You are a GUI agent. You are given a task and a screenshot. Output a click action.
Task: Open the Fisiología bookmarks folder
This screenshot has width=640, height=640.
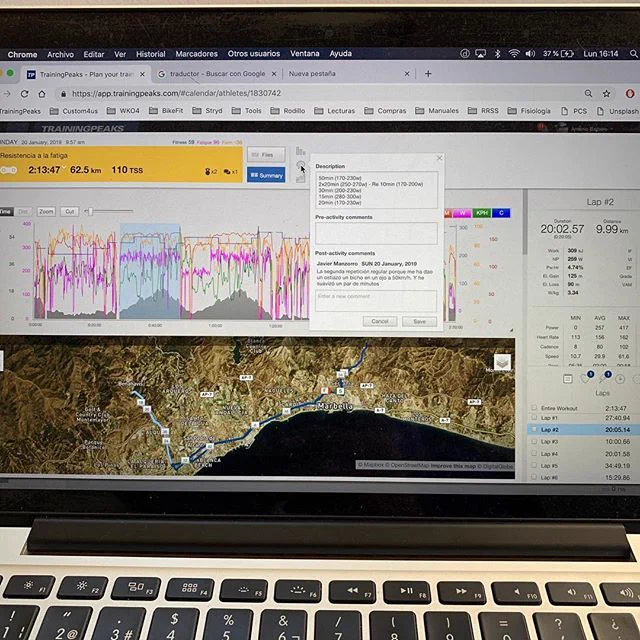tap(529, 111)
